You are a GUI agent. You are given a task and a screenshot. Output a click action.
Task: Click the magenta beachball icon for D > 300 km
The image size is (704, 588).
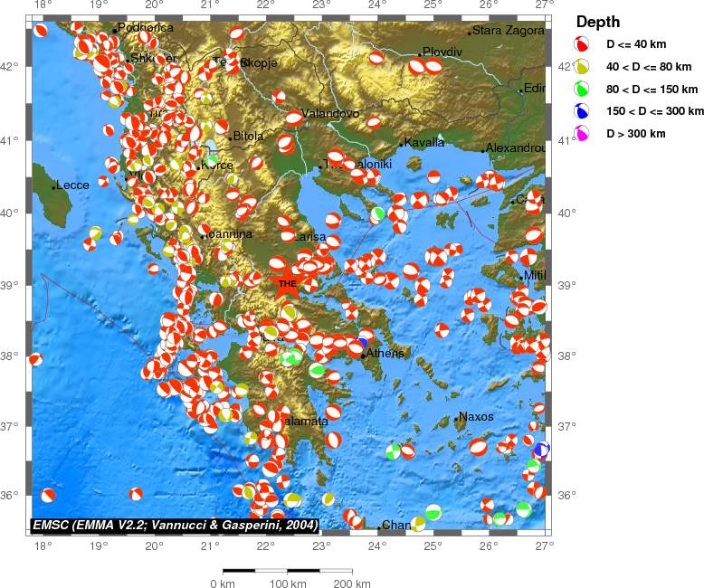(583, 134)
